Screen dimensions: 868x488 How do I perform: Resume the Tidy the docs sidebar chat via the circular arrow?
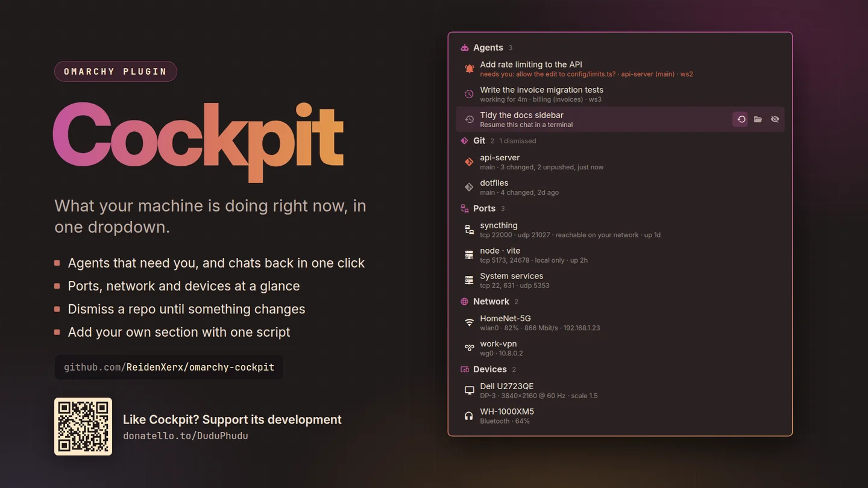point(741,119)
